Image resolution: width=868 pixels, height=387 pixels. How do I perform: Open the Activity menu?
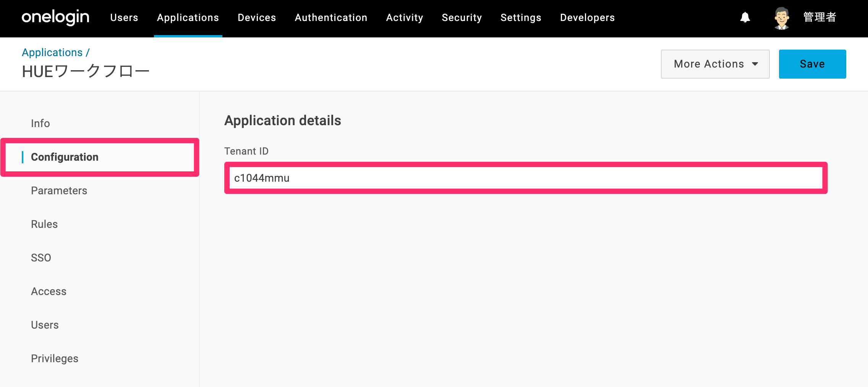pyautogui.click(x=405, y=18)
